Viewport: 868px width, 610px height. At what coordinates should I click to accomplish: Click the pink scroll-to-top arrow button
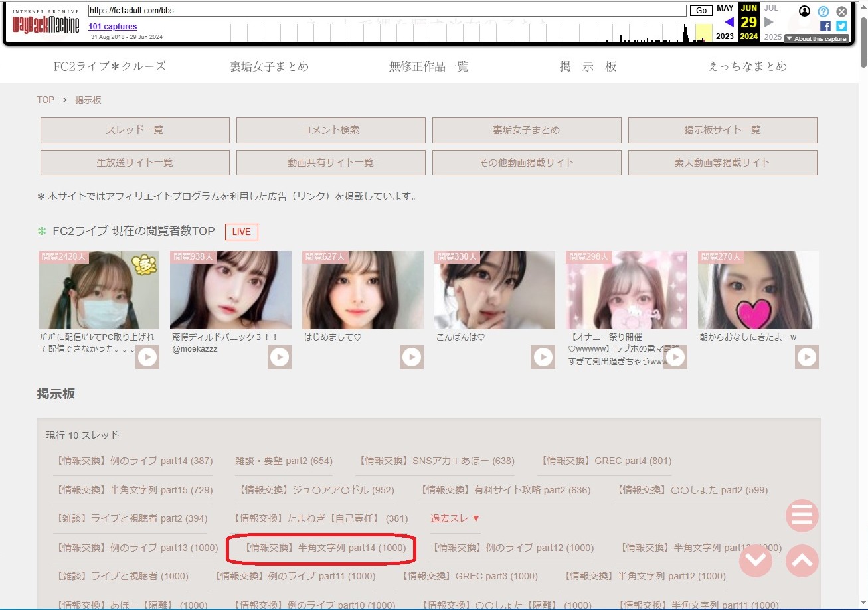pyautogui.click(x=802, y=562)
